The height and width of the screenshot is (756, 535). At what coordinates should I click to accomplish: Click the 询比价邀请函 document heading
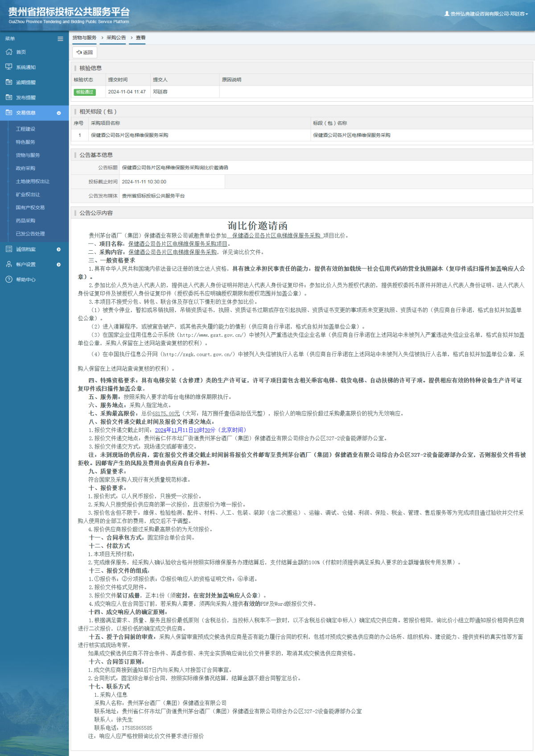click(x=257, y=226)
